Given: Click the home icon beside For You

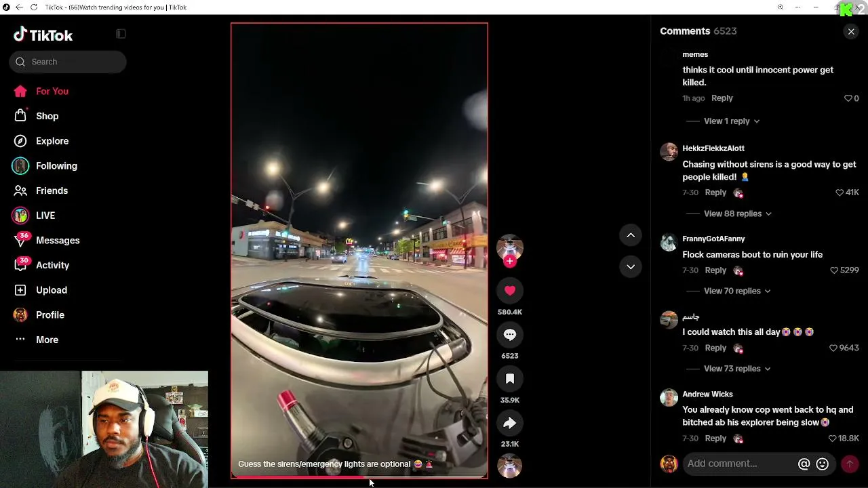Looking at the screenshot, I should point(20,91).
